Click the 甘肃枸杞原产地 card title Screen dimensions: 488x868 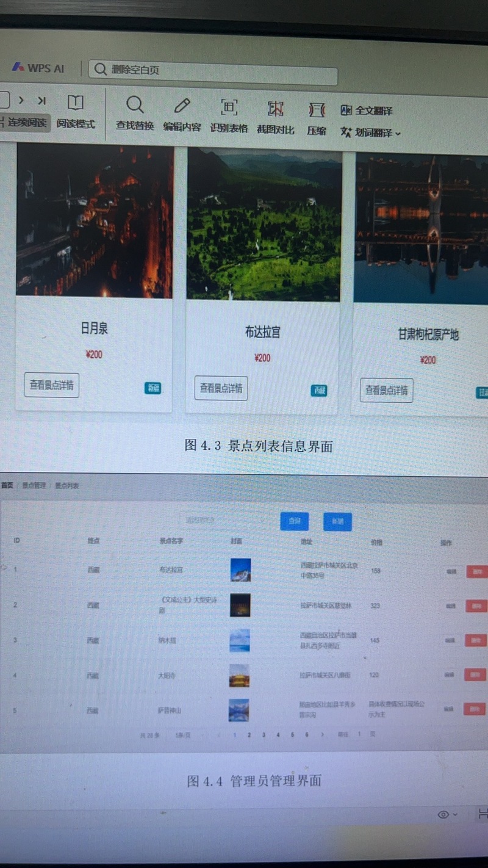click(x=428, y=335)
